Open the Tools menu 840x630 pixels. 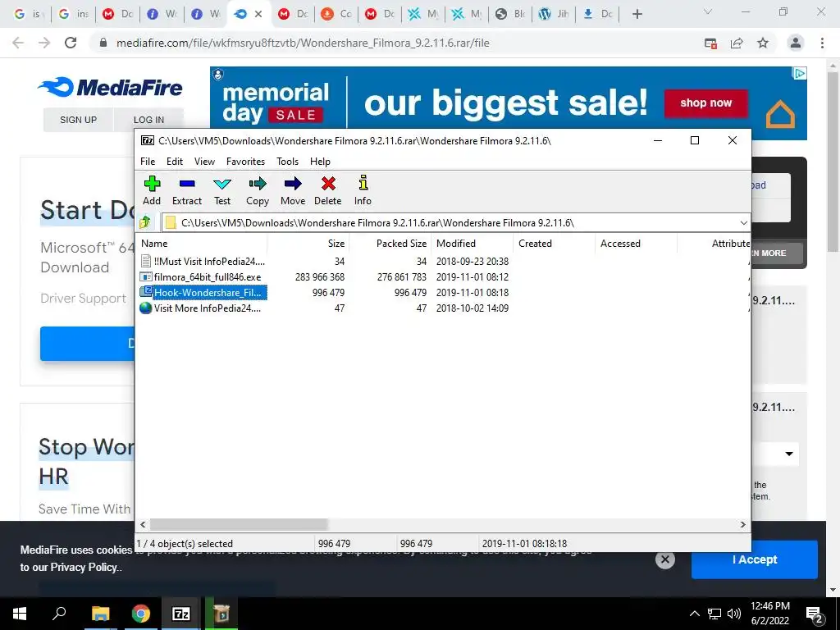tap(287, 162)
